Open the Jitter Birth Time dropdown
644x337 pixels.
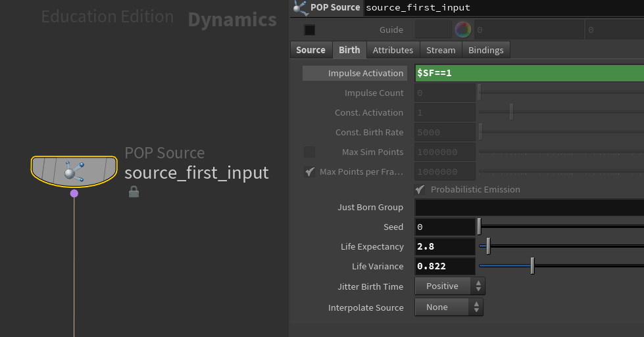450,286
